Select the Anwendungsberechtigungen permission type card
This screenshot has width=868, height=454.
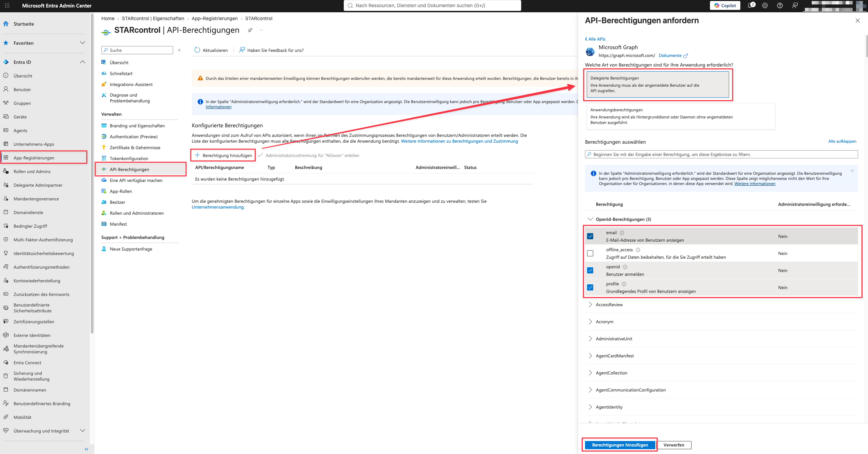point(681,116)
